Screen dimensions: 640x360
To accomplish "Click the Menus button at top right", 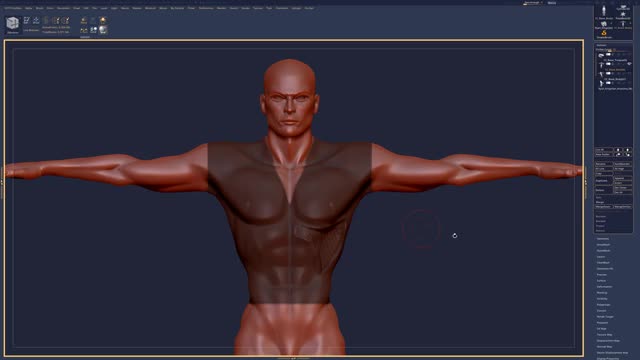I will click(552, 3).
